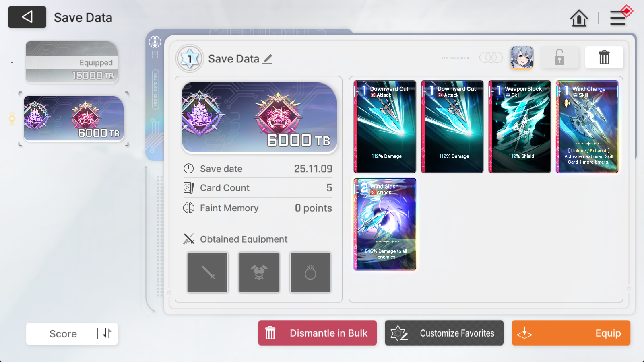The width and height of the screenshot is (644, 362).
Task: Click the Customize Favorites button
Action: point(444,333)
